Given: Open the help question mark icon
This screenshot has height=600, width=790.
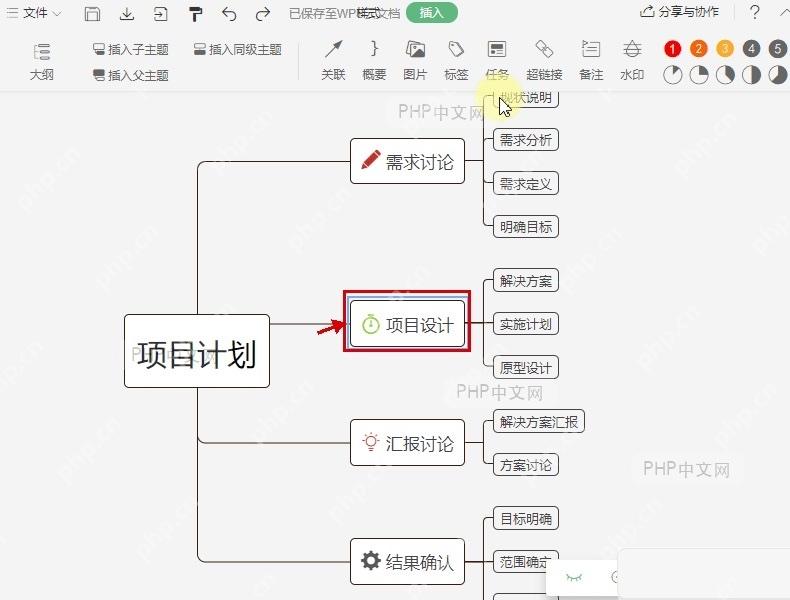Looking at the screenshot, I should (x=754, y=12).
